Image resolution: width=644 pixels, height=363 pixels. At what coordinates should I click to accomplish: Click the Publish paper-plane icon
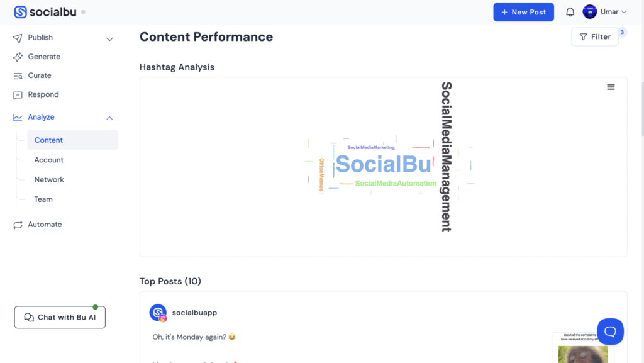click(x=18, y=38)
